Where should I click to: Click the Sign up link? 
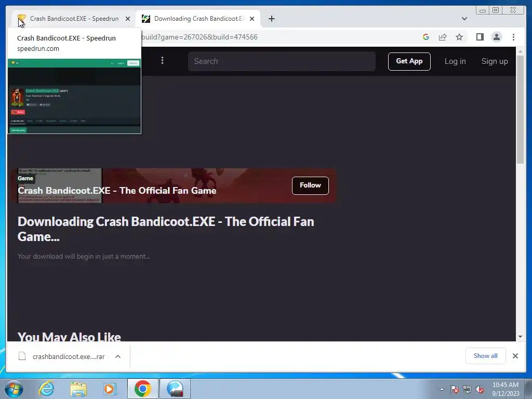point(495,61)
